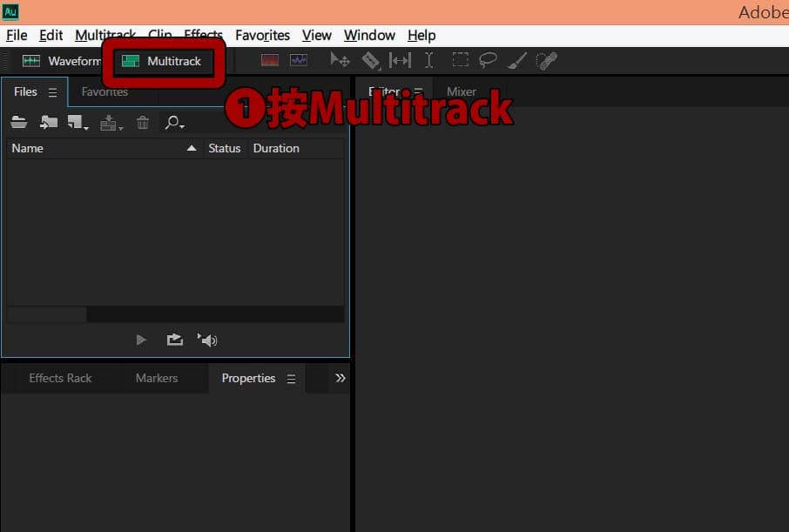Switch to the Favorites tab
Screen dimensions: 789x532
(x=105, y=91)
